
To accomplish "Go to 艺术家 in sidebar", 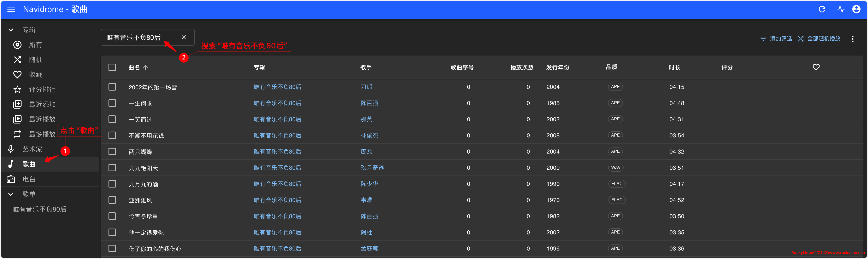I will (x=32, y=149).
